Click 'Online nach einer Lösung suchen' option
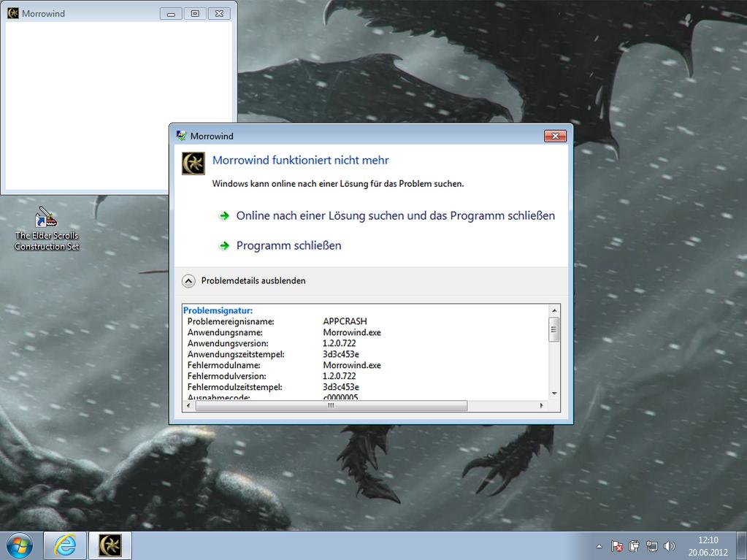Screen dimensions: 747x560 [x=395, y=216]
